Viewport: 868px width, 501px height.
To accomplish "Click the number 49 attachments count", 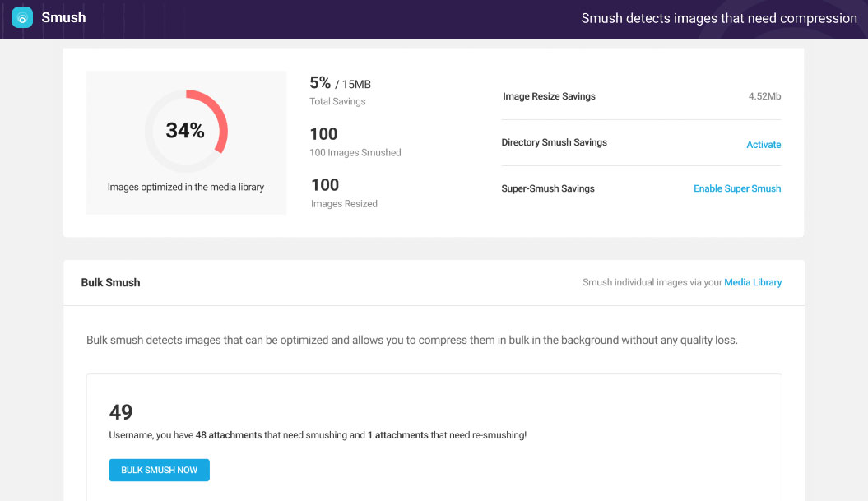I will point(121,412).
